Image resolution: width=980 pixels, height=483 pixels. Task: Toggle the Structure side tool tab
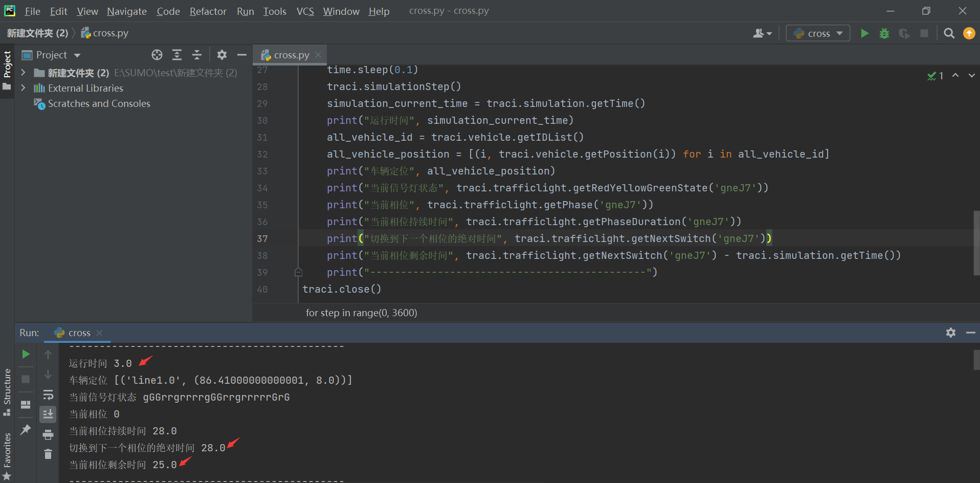coord(7,392)
